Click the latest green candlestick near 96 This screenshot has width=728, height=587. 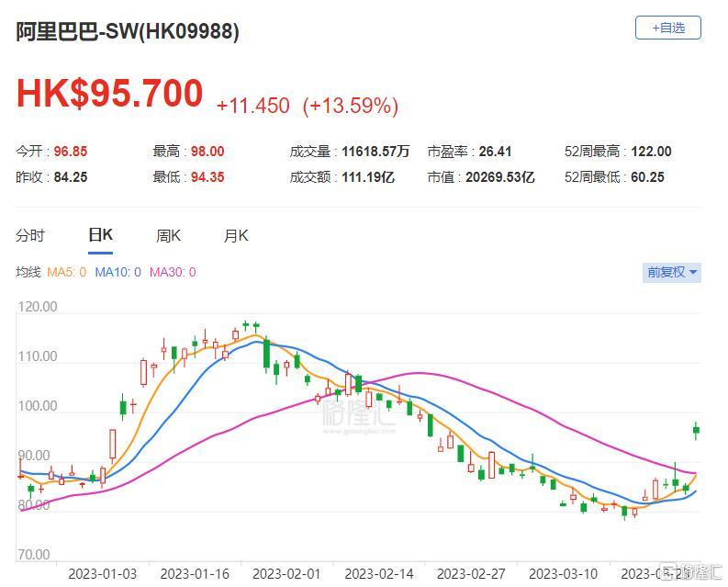[x=696, y=430]
